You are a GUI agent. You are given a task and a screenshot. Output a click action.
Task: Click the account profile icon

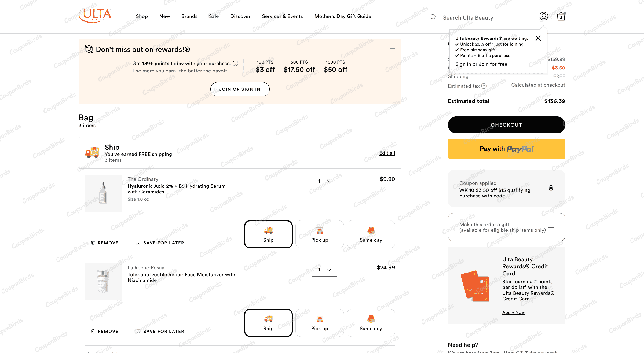pyautogui.click(x=544, y=16)
